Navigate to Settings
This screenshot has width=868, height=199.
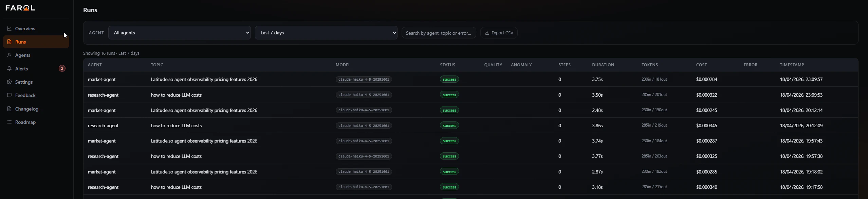(36, 82)
